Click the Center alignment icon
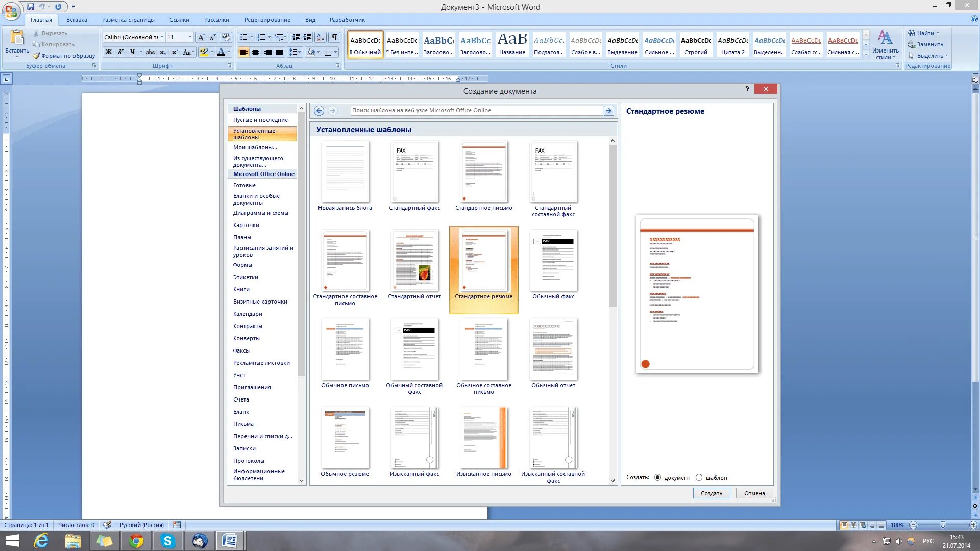 point(256,52)
